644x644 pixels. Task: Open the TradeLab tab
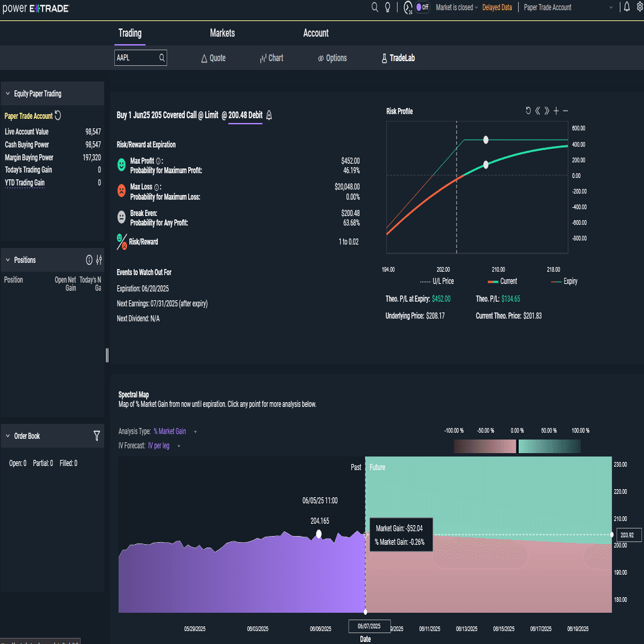398,58
